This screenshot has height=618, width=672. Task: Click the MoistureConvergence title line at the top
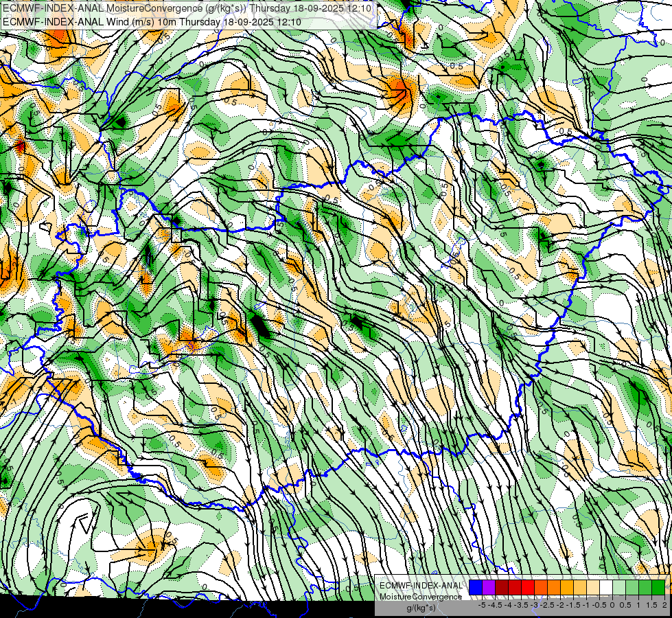187,8
